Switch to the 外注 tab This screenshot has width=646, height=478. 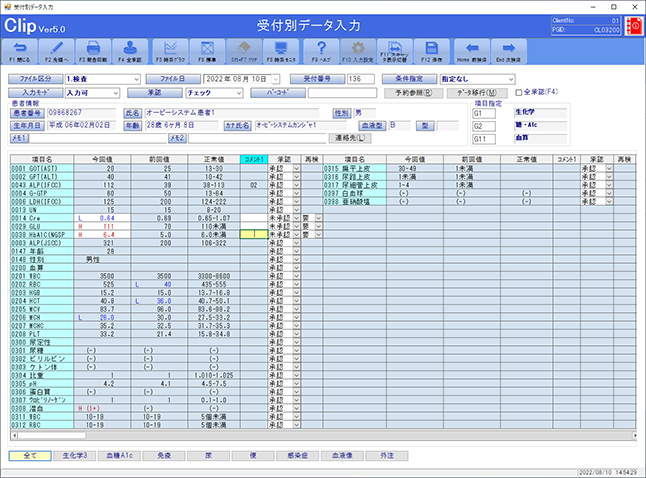[x=387, y=456]
